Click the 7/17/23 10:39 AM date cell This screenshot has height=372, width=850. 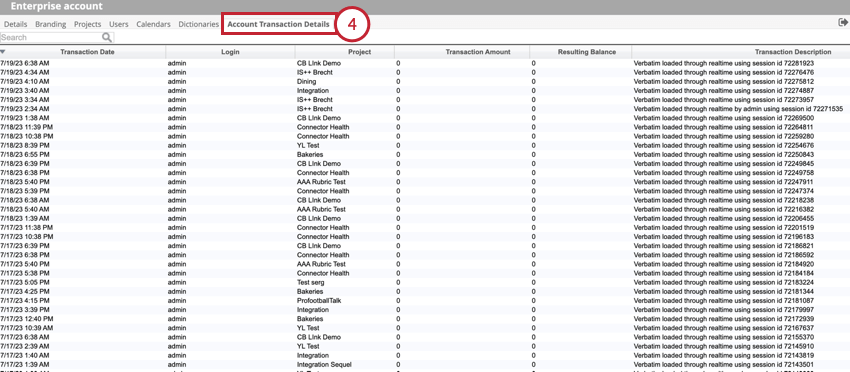click(27, 328)
